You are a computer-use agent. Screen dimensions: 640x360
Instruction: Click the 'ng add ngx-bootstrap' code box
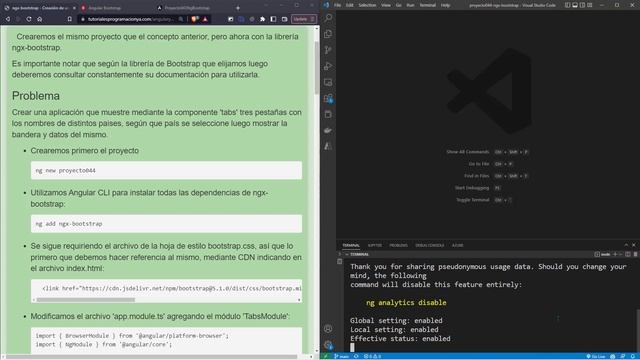[x=167, y=224]
